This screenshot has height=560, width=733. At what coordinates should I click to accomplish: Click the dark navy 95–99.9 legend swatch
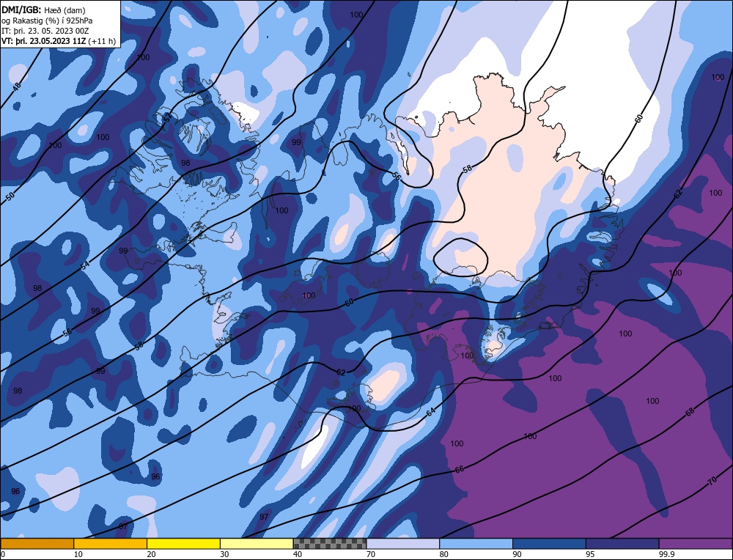pos(622,543)
